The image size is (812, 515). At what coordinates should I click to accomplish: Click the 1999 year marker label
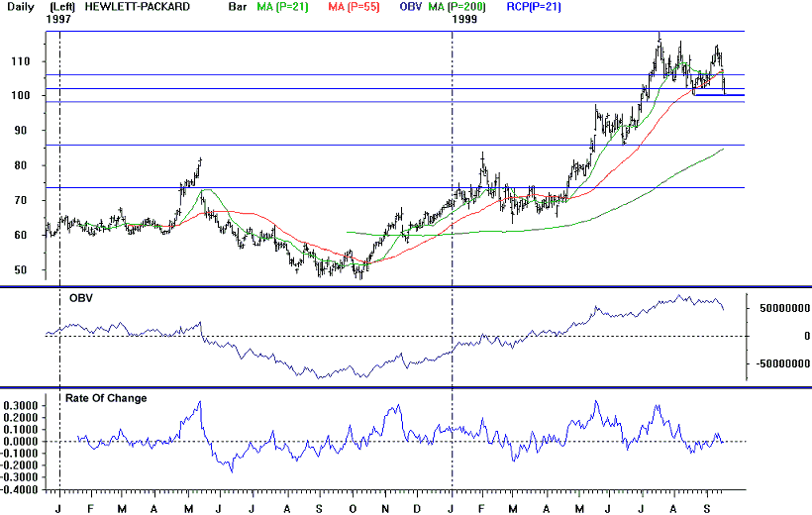(x=464, y=19)
